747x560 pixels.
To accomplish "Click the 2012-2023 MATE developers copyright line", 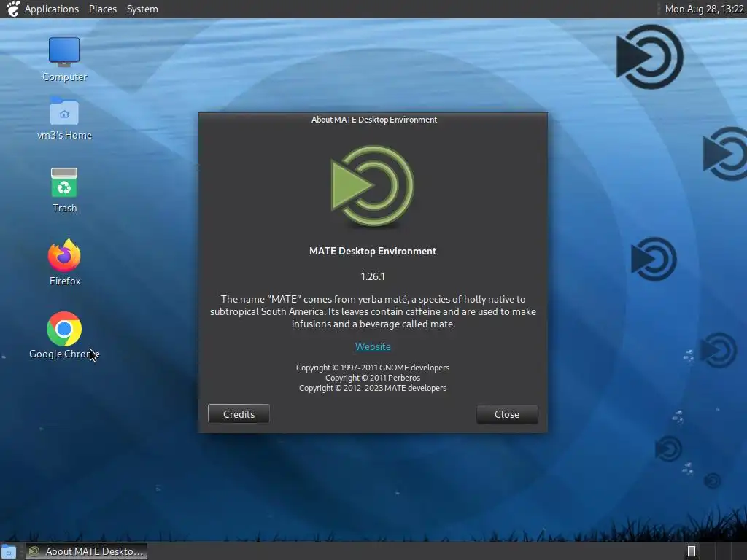I will pos(373,388).
